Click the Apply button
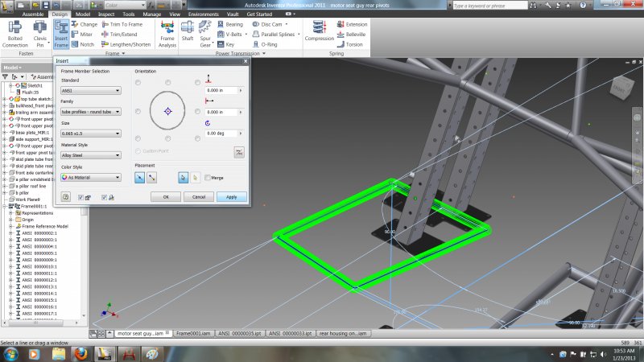644x362 pixels. point(231,196)
